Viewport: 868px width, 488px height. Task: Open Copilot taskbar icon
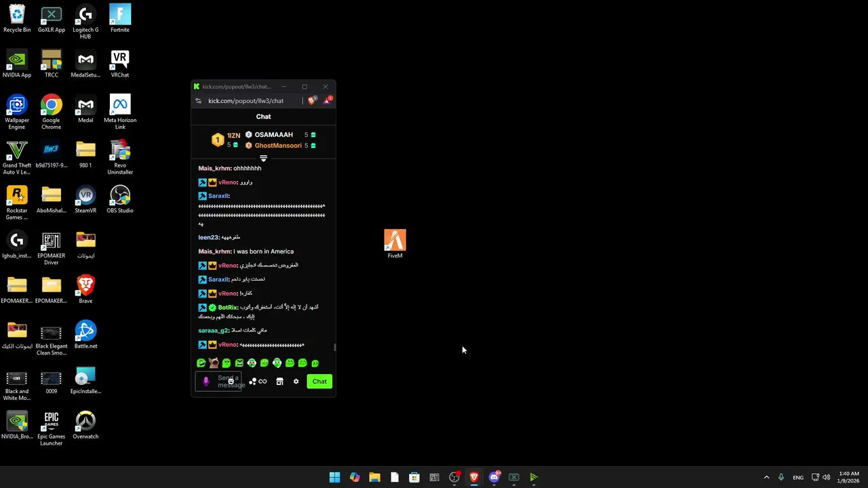pyautogui.click(x=355, y=477)
